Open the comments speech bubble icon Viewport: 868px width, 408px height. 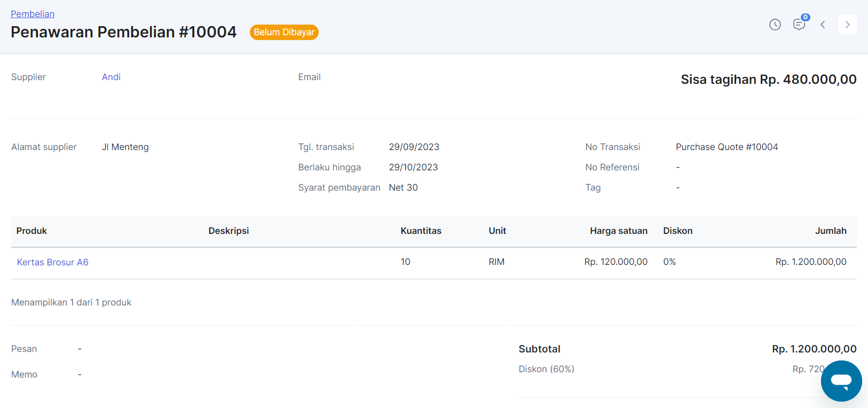(799, 25)
